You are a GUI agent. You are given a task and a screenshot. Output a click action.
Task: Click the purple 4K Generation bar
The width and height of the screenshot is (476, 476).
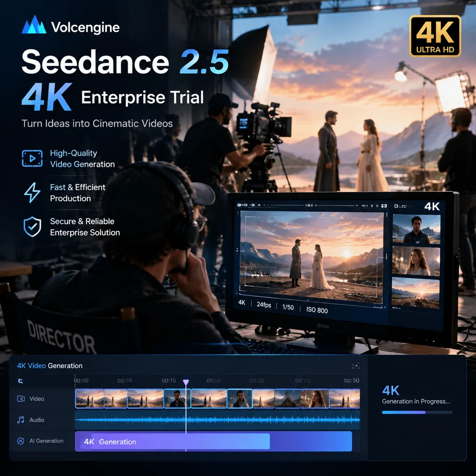pos(213,442)
